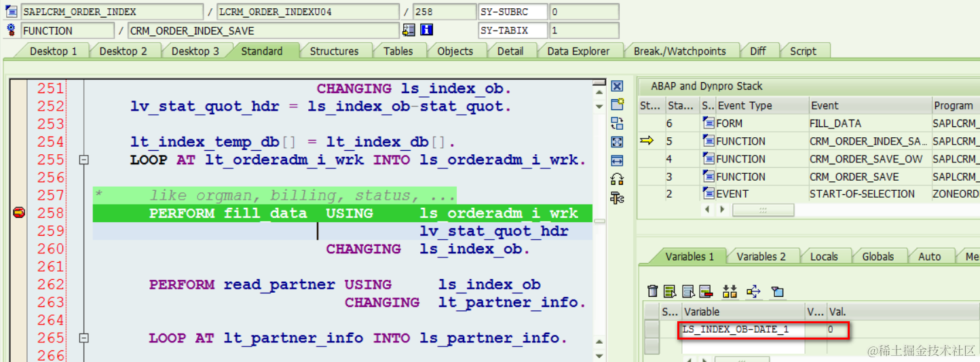
Task: Click the Program column header in stack
Action: tap(955, 106)
